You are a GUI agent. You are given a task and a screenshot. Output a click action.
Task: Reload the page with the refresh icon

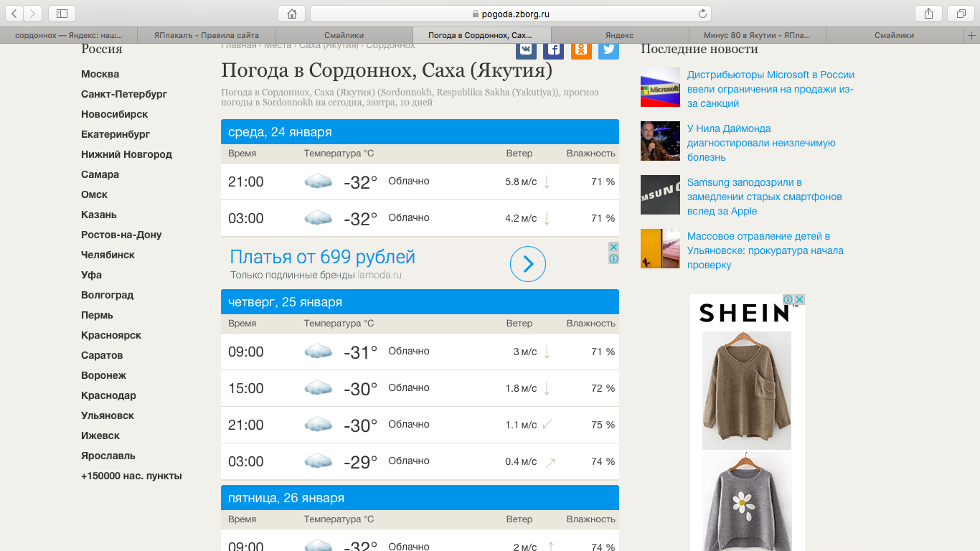(x=702, y=13)
